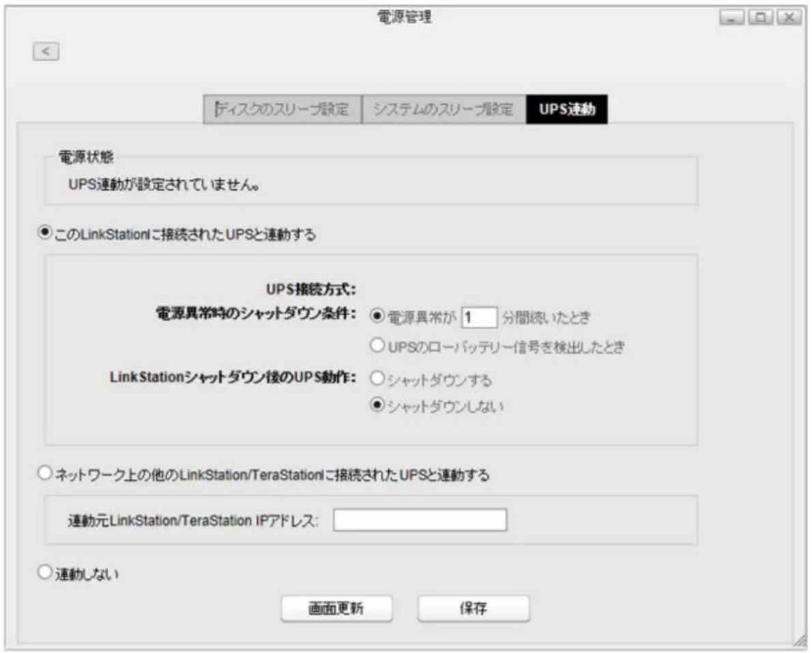Switch to the ディスクのスリープ設定 tab
The height and width of the screenshot is (653, 812).
click(x=282, y=109)
